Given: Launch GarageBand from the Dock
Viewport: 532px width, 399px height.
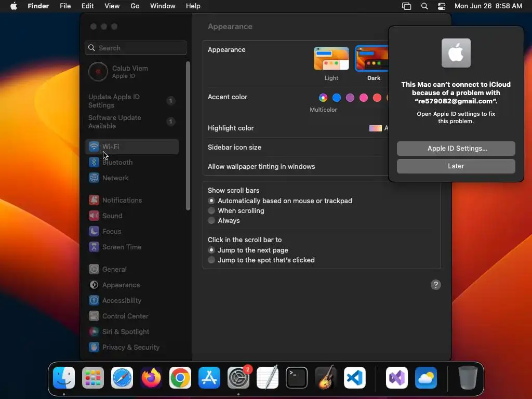Looking at the screenshot, I should 326,378.
